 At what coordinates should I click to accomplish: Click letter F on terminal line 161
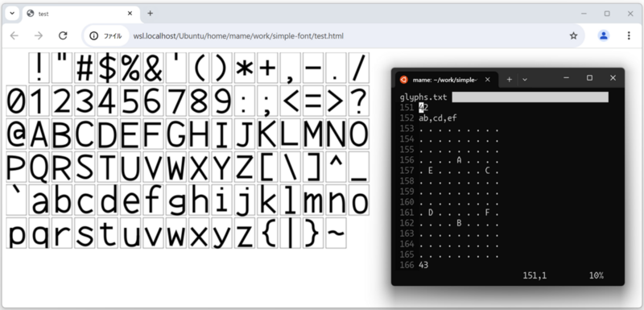488,213
